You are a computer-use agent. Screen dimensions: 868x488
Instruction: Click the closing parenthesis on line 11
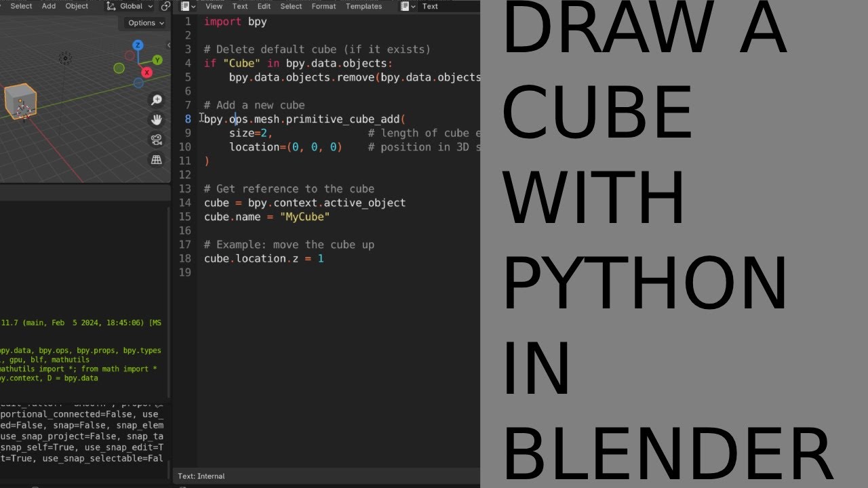[207, 161]
